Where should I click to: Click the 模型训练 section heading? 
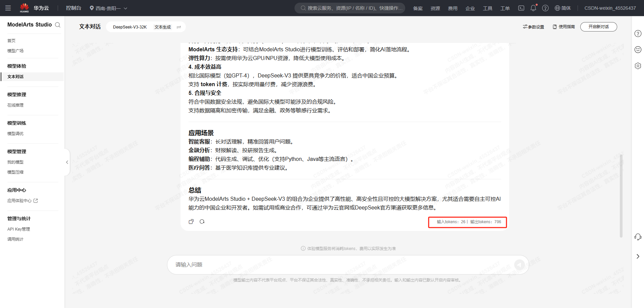(x=17, y=123)
